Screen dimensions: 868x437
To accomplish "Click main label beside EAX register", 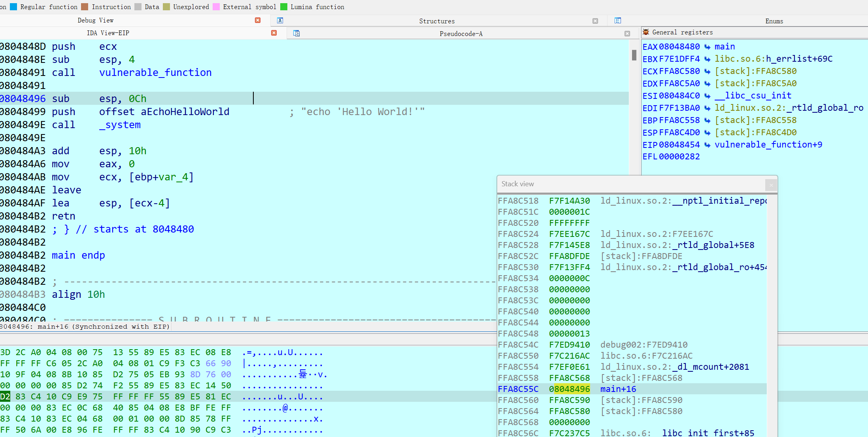I will pyautogui.click(x=725, y=47).
